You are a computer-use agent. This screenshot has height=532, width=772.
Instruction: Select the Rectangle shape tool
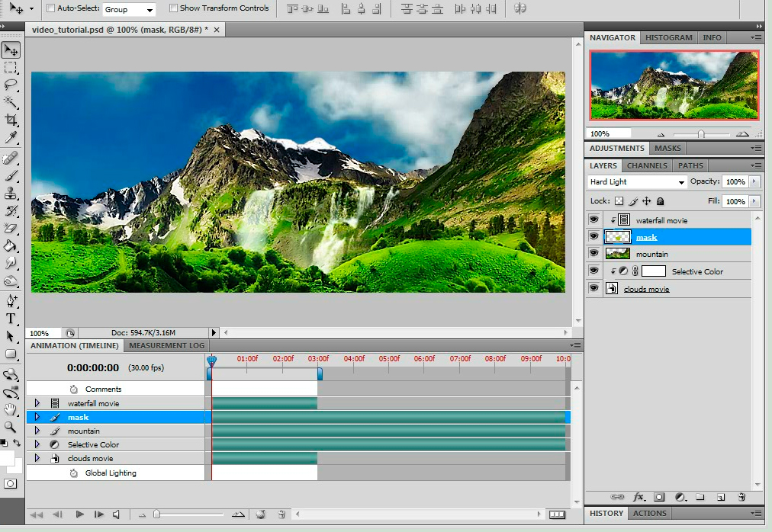pyautogui.click(x=11, y=354)
